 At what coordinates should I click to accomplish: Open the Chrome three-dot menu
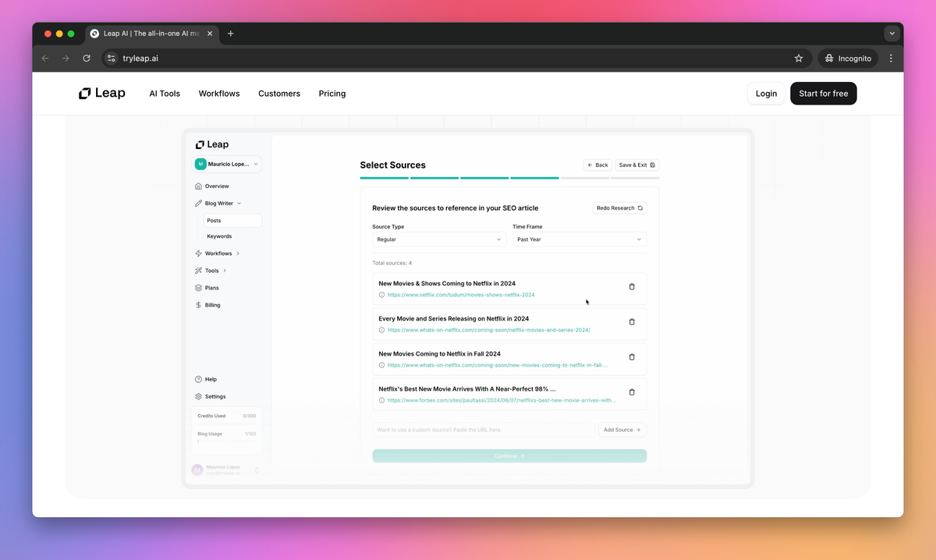coord(891,58)
